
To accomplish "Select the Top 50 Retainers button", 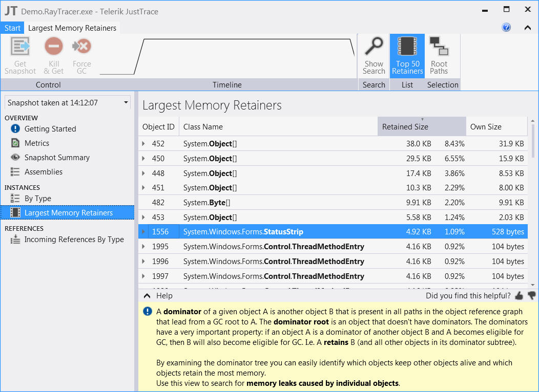I will tap(407, 56).
